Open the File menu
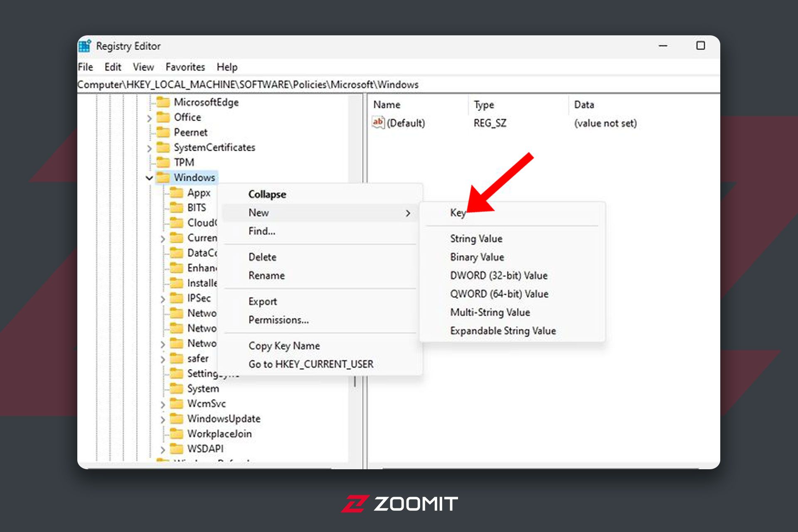Viewport: 798px width, 532px height. 86,67
